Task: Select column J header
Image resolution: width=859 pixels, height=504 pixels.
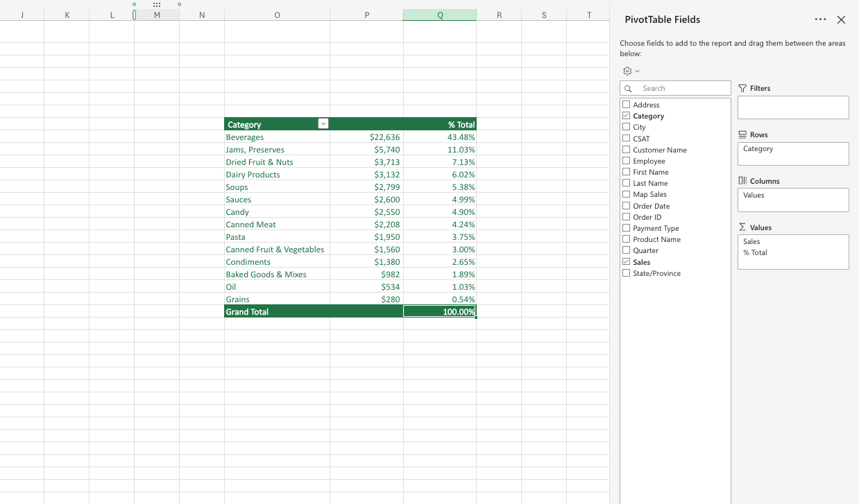Action: point(22,15)
